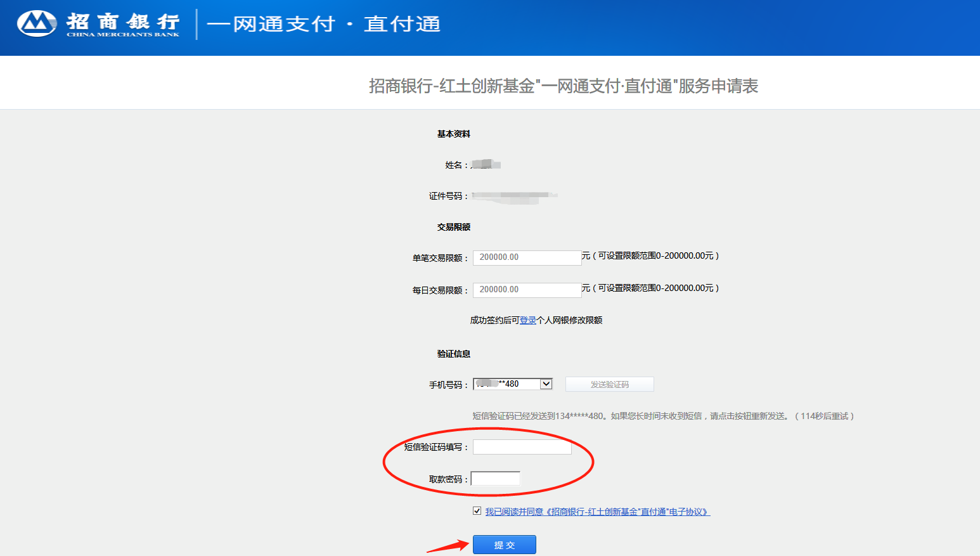Focus the 短信验证码填写 input field
This screenshot has width=980, height=556.
coord(522,447)
